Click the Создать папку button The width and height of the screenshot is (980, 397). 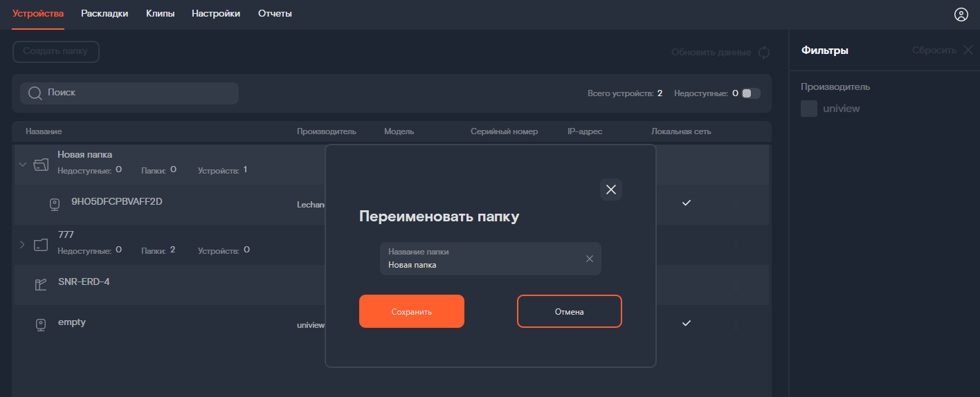point(55,52)
